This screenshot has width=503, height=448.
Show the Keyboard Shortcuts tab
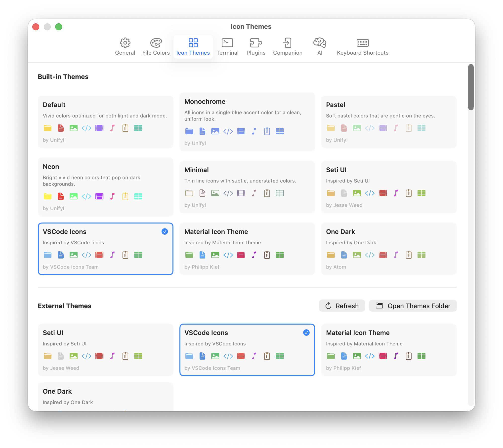pyautogui.click(x=363, y=47)
